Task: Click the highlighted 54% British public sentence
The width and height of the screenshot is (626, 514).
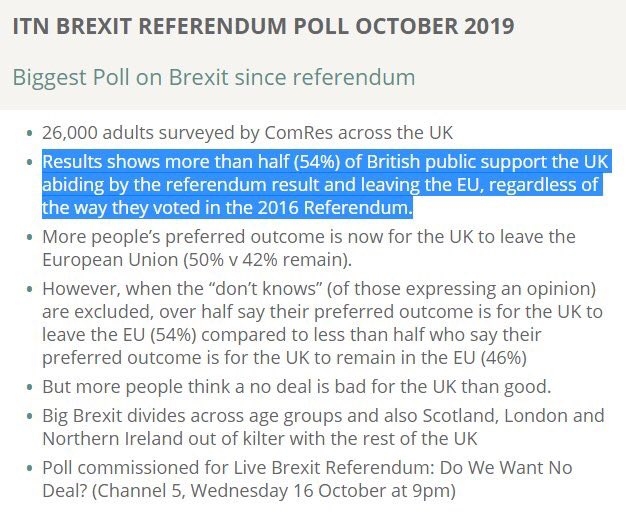Action: (x=327, y=184)
